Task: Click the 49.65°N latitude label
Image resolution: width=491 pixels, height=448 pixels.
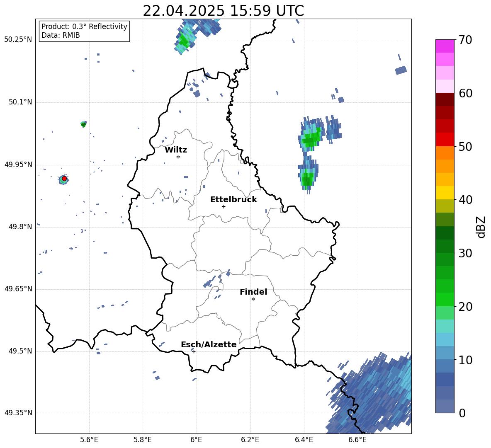Action: pos(18,288)
